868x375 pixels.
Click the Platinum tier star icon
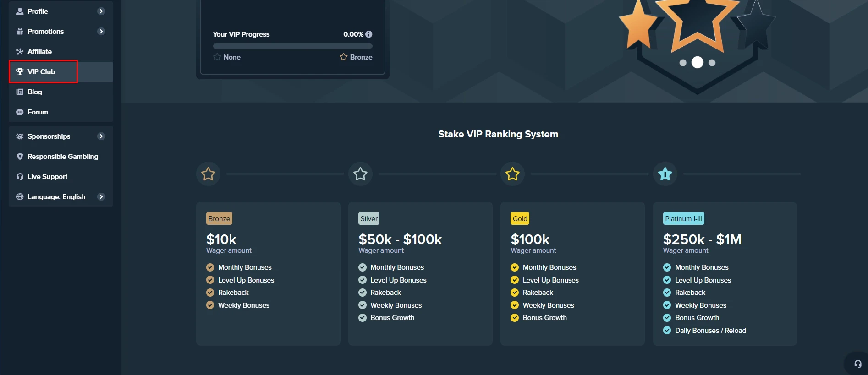(x=665, y=174)
